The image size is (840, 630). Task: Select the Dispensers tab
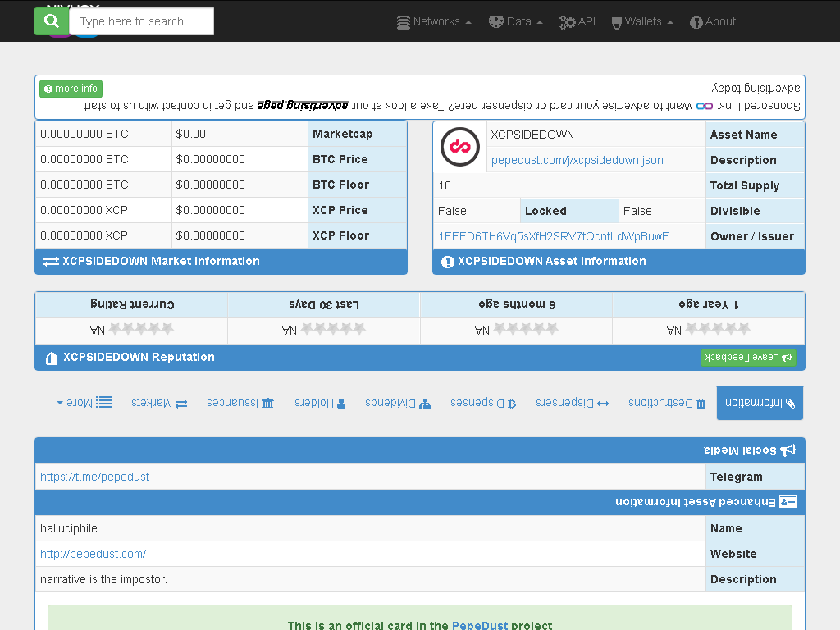[x=573, y=403]
